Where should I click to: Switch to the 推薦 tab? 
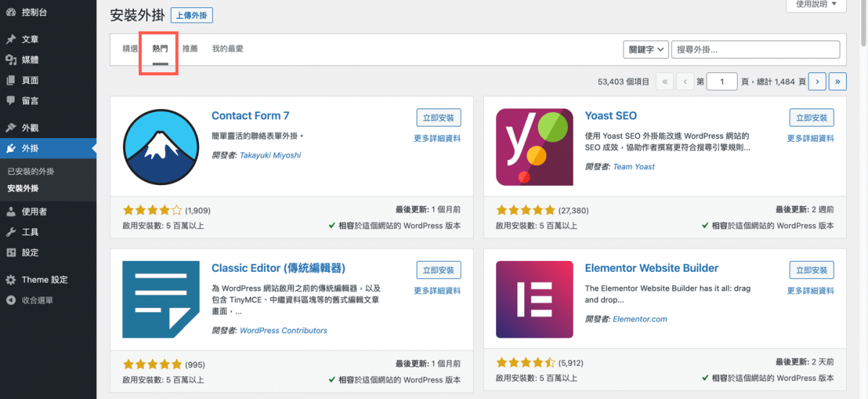click(190, 48)
